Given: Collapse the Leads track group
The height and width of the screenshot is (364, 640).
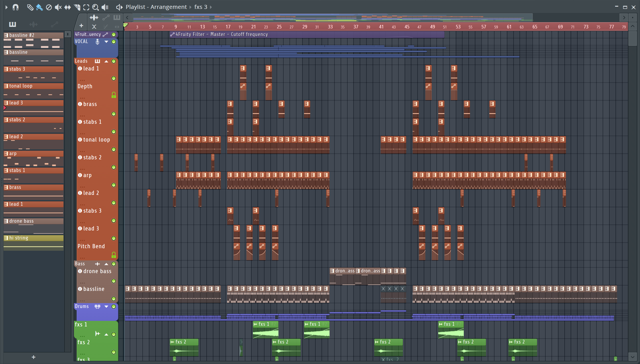Looking at the screenshot, I should [x=106, y=61].
